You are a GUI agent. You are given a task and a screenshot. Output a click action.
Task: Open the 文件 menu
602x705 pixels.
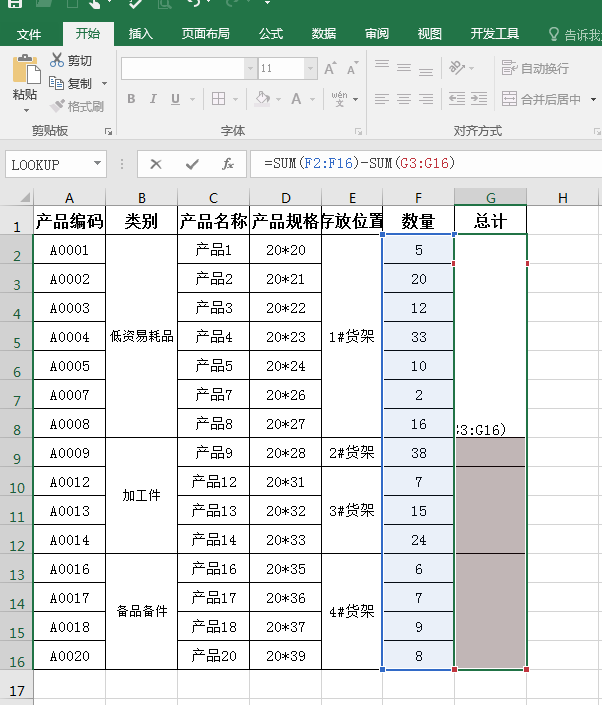coord(29,34)
